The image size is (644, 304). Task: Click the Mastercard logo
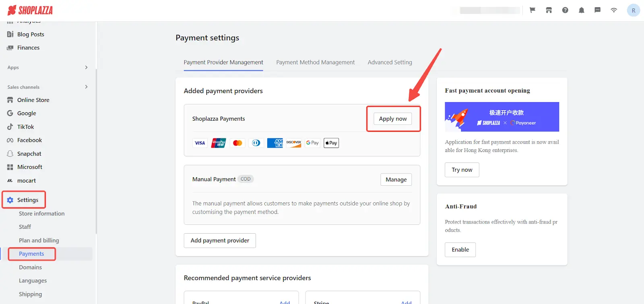[x=237, y=143]
